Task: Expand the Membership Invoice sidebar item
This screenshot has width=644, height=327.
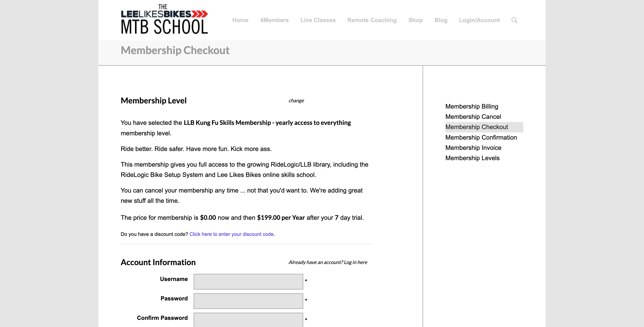Action: (474, 148)
